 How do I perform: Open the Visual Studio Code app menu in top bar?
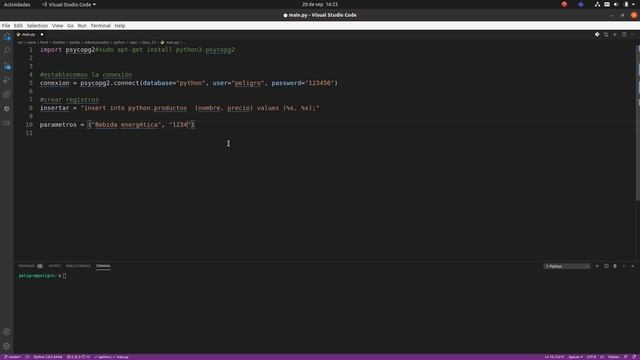tap(69, 4)
